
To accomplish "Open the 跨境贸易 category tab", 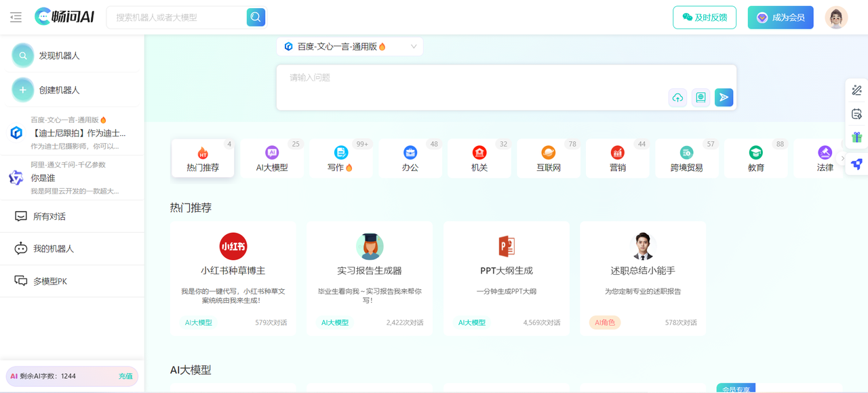I will tap(686, 159).
